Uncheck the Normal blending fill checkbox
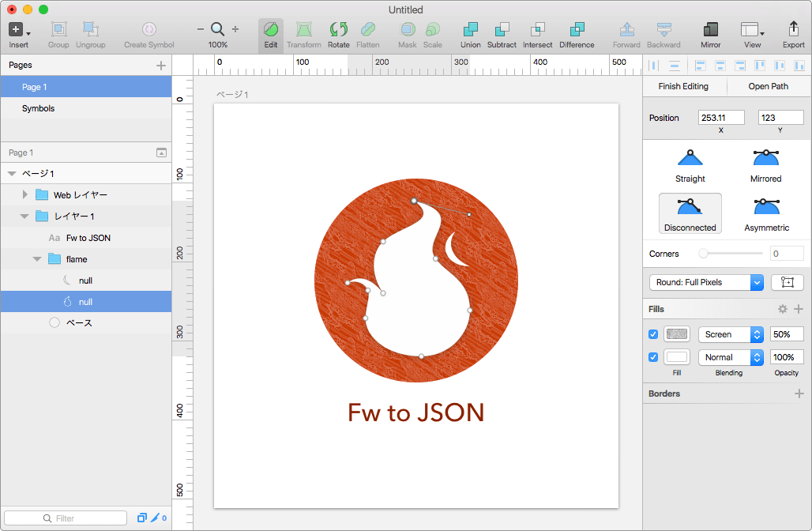The height and width of the screenshot is (531, 812). [653, 357]
